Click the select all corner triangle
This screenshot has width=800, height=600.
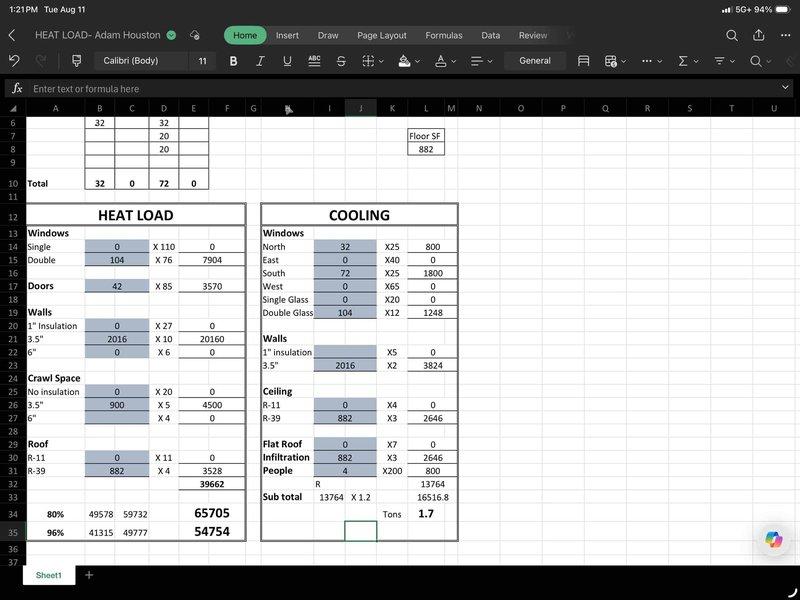tap(13, 108)
